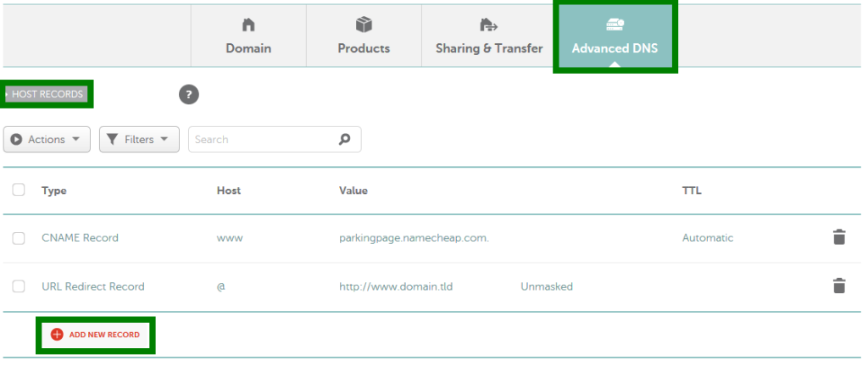
Task: Check the URL Redirect Record row checkbox
Action: [x=19, y=286]
